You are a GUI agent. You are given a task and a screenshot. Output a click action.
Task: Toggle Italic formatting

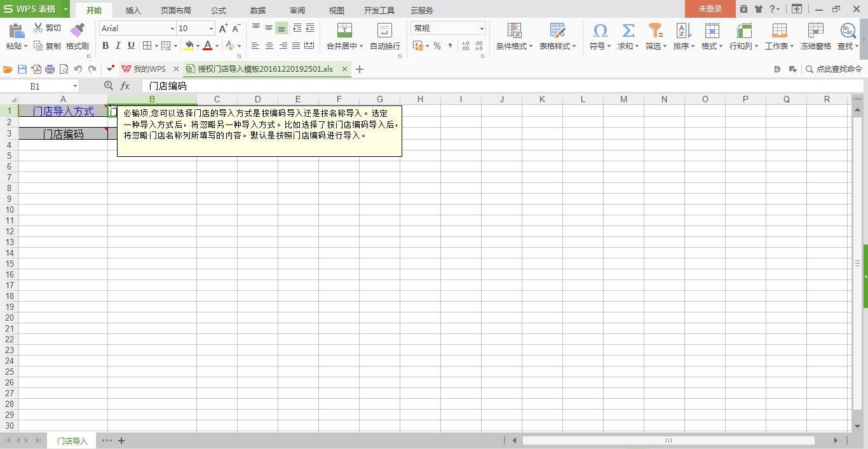click(118, 46)
